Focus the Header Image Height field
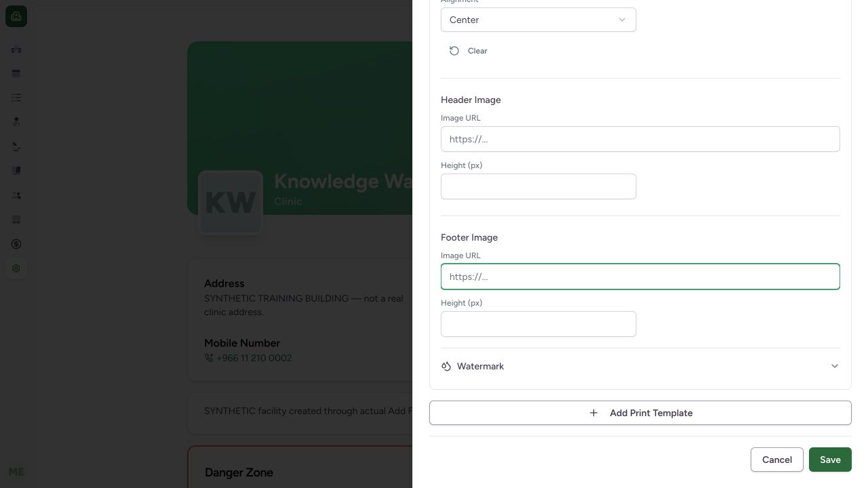This screenshot has width=868, height=488. click(538, 186)
